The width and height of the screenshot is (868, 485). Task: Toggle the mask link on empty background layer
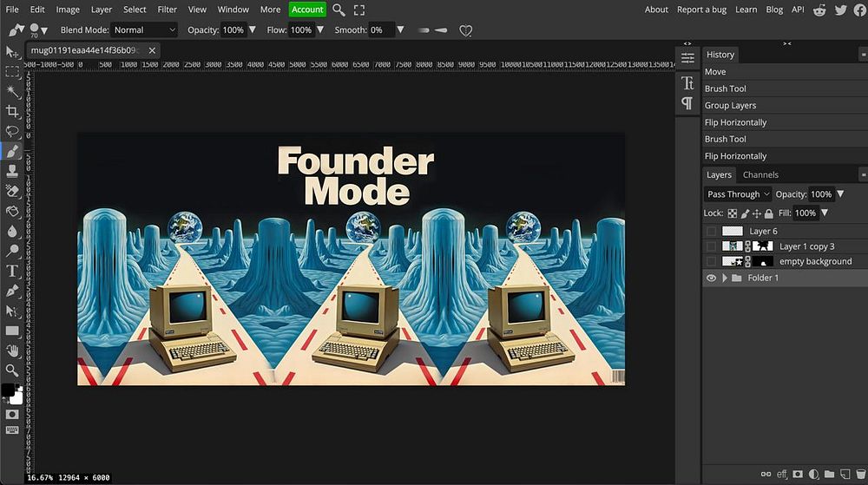(748, 261)
